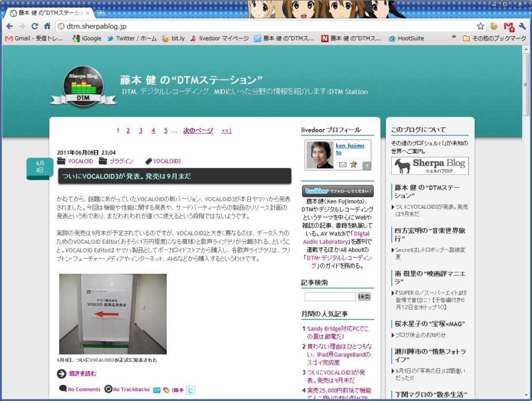532x401 pixels.
Task: Open the ken fujimoto profile link
Action: pos(350,149)
